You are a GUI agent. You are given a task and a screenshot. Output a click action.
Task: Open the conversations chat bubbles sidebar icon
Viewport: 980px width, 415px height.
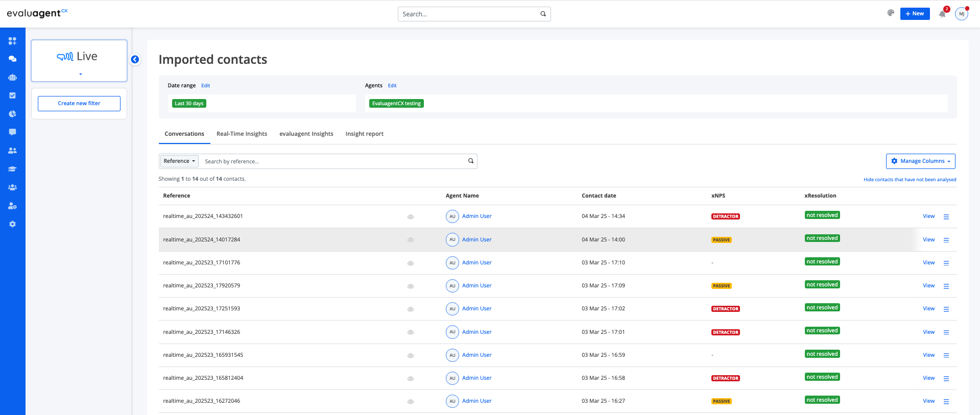click(x=12, y=59)
